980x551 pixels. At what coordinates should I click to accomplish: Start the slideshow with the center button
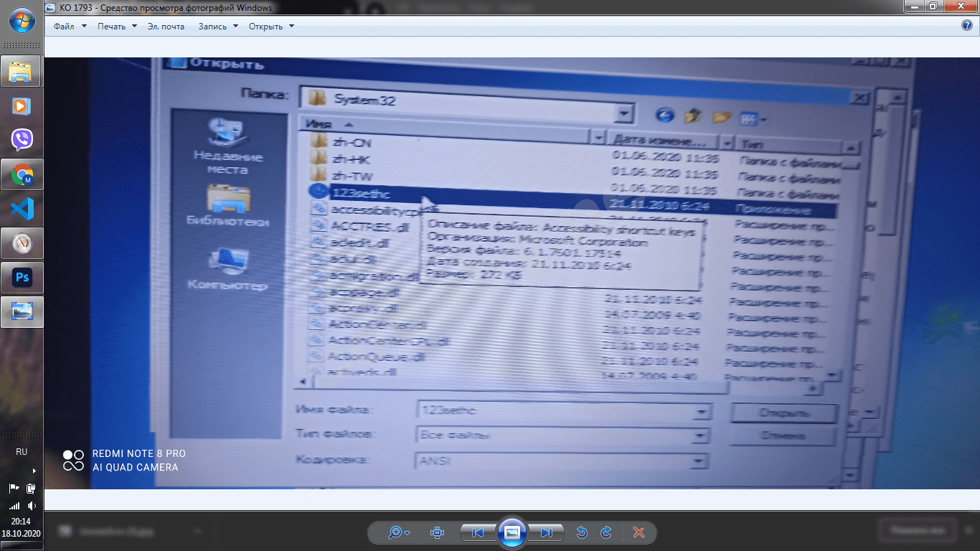point(512,532)
